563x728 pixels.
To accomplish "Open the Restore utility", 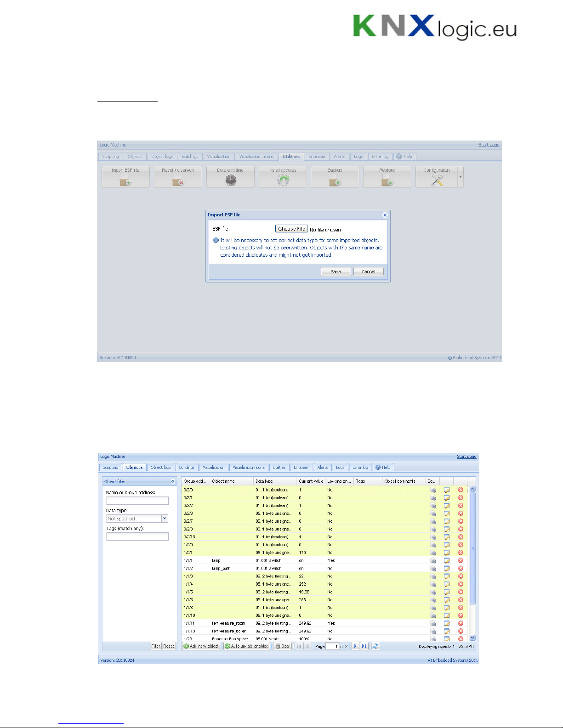I will click(387, 177).
